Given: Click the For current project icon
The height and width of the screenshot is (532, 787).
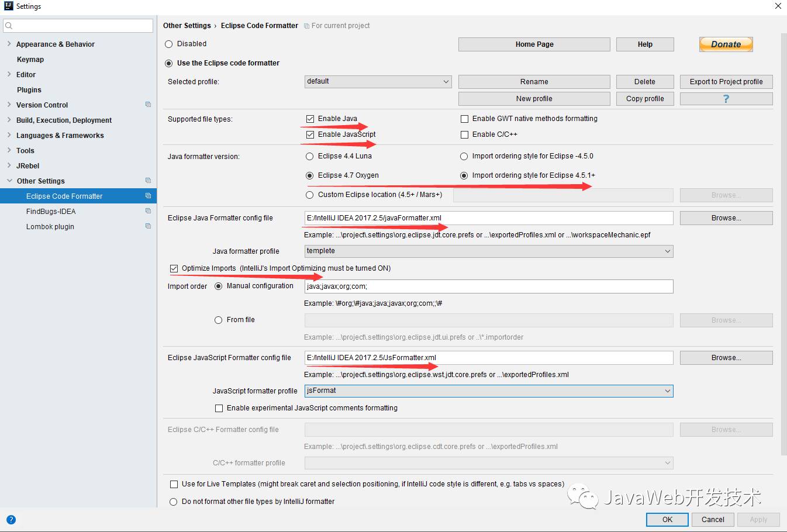Looking at the screenshot, I should click(x=307, y=26).
